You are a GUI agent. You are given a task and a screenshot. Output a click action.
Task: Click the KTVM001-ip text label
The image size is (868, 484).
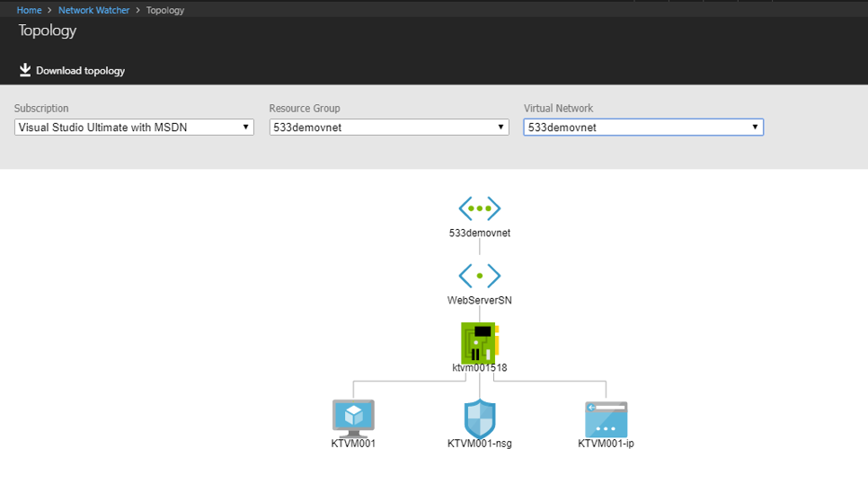click(x=606, y=443)
